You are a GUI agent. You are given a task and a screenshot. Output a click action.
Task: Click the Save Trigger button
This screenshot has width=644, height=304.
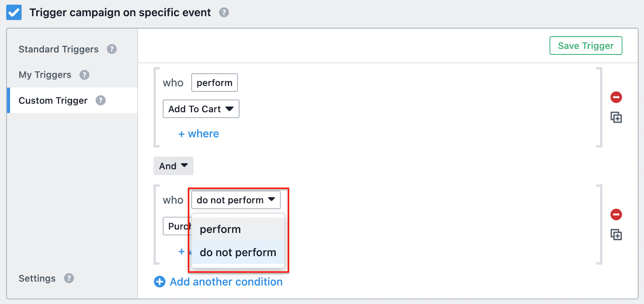point(586,45)
